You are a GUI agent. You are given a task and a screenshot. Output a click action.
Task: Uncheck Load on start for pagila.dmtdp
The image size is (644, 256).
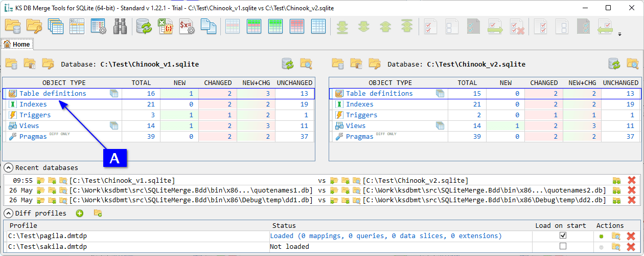[x=563, y=236]
